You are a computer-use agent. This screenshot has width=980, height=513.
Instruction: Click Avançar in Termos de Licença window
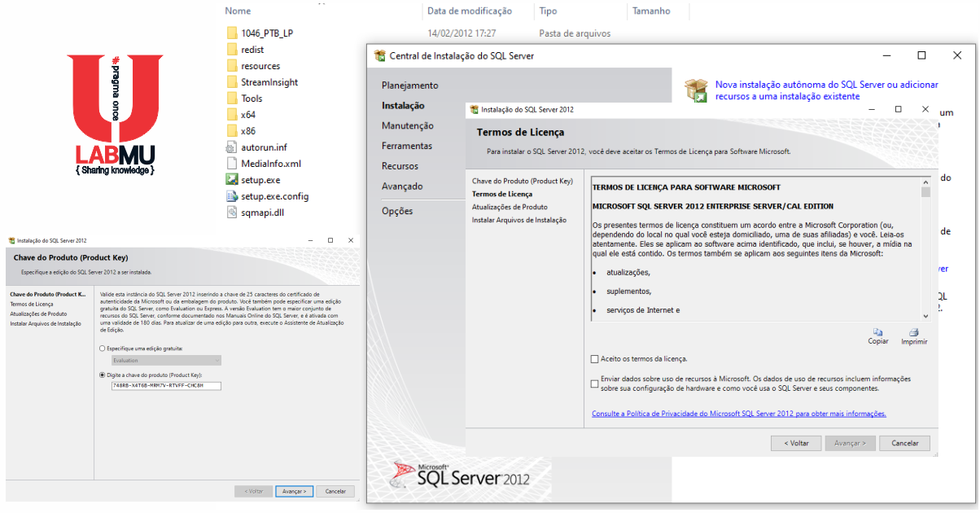tap(850, 443)
